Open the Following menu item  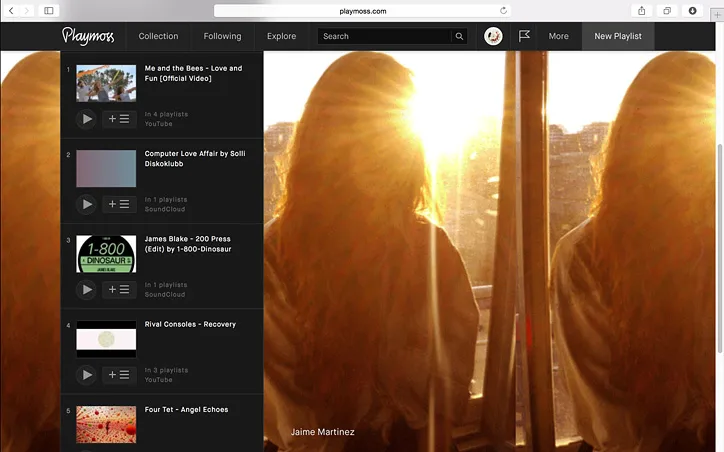[223, 36]
